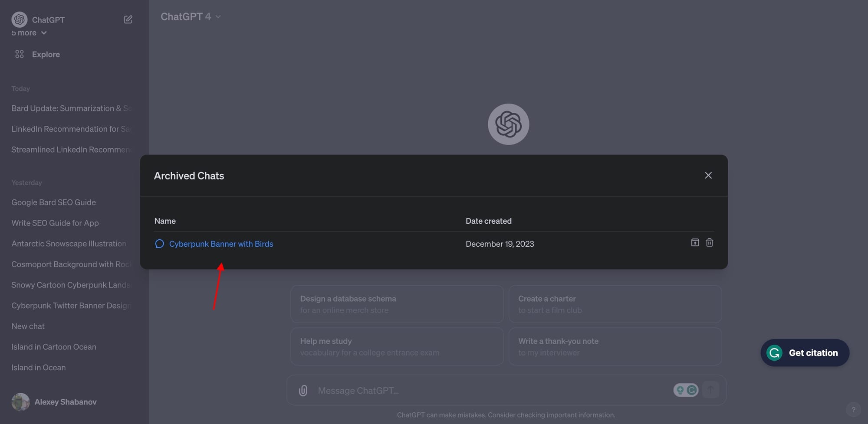Open 'Cosmoport Background with Roc' chat
Viewport: 868px width, 424px height.
point(72,264)
